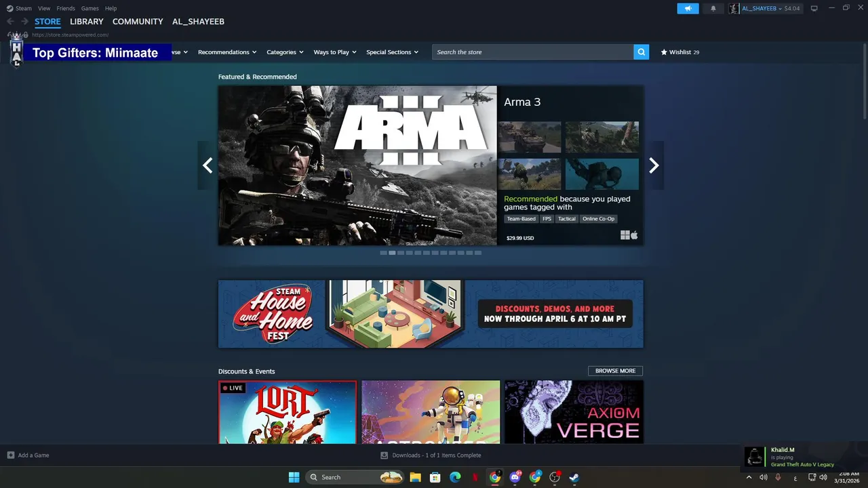Click the microphone icon in system tray
The image size is (868, 488).
click(x=778, y=477)
